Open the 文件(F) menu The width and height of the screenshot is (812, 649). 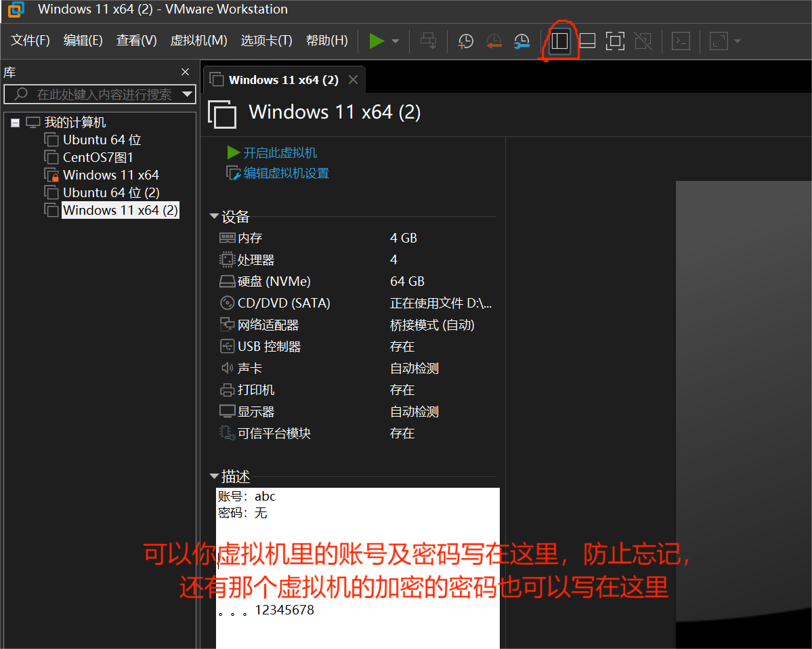pyautogui.click(x=30, y=41)
